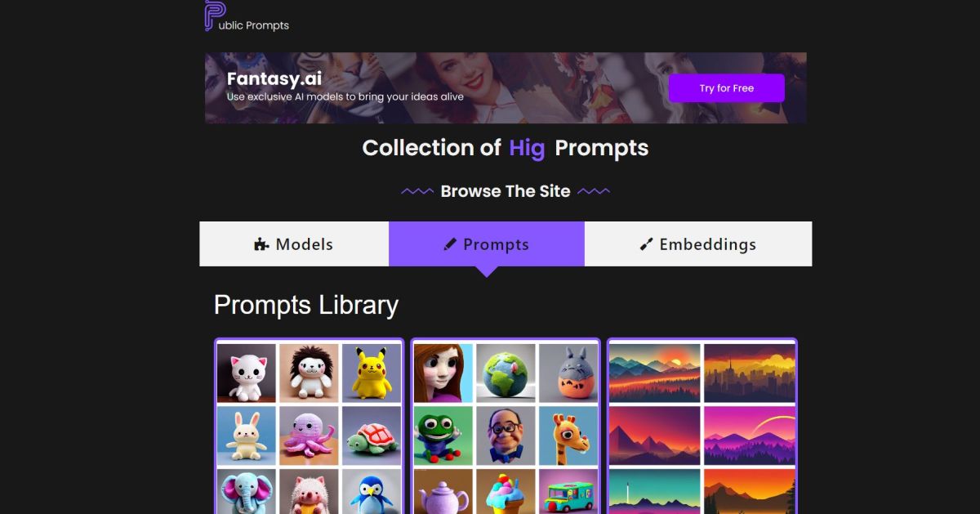Screen dimensions: 980x514
Task: Click the Try for Free button
Action: point(727,88)
